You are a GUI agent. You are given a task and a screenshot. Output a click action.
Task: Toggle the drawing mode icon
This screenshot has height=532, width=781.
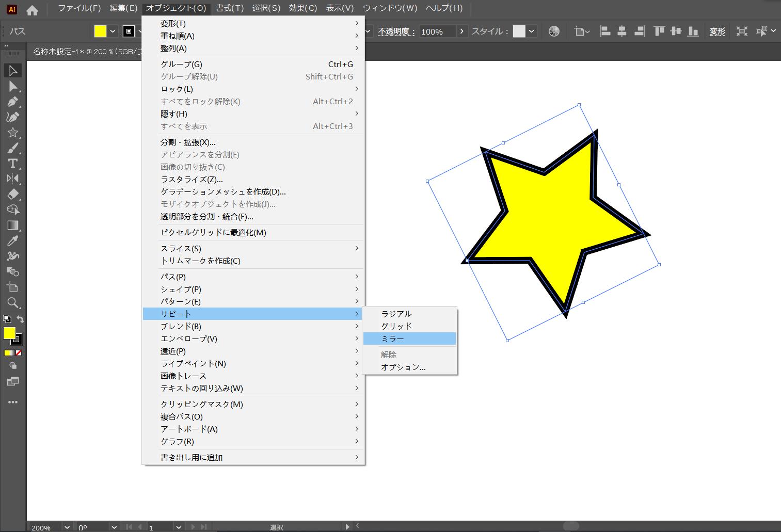coord(13,366)
